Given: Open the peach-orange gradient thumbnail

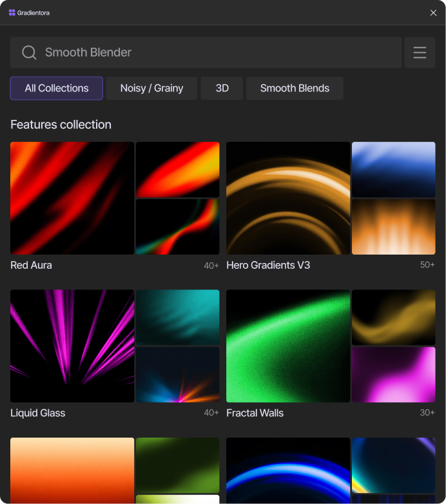Looking at the screenshot, I should [x=72, y=470].
